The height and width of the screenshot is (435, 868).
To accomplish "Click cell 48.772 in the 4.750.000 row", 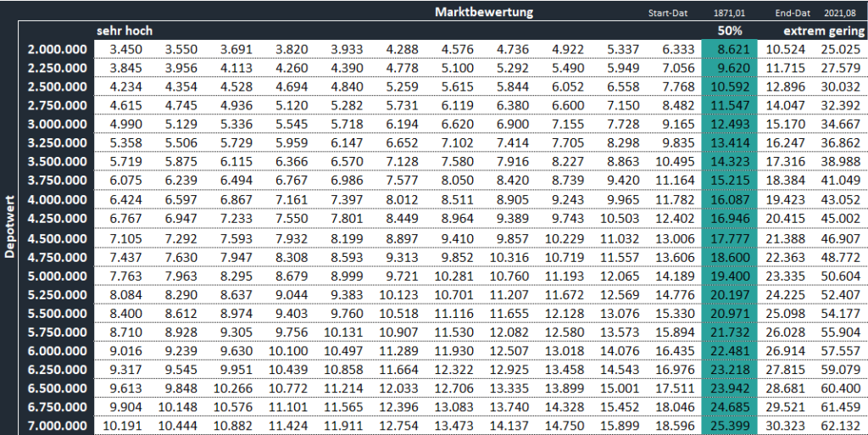I will tap(840, 257).
